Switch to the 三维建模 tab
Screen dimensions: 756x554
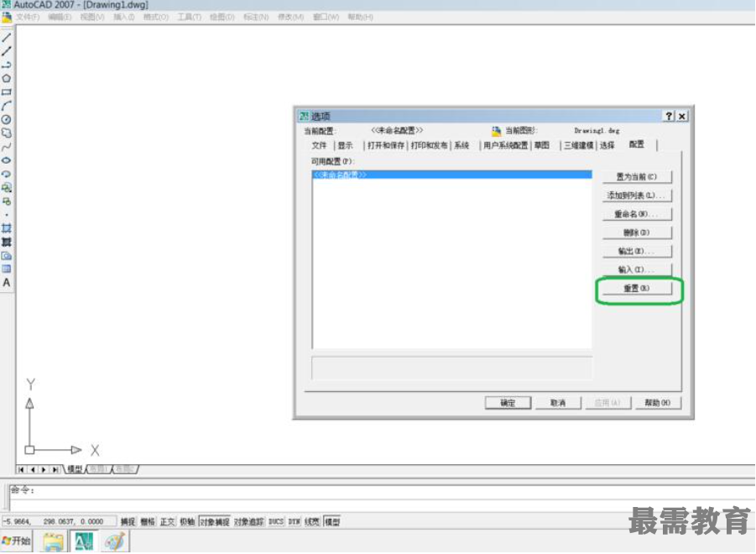579,145
